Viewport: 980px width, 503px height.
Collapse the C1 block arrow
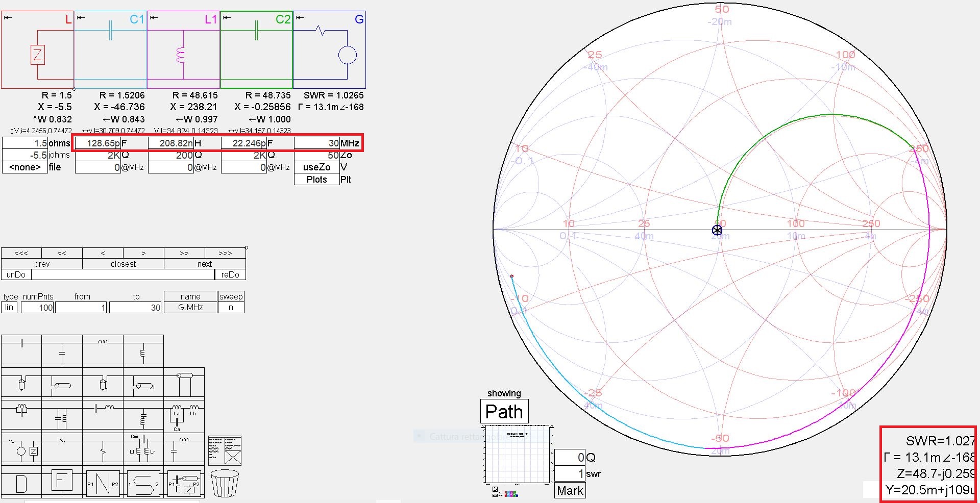click(81, 18)
